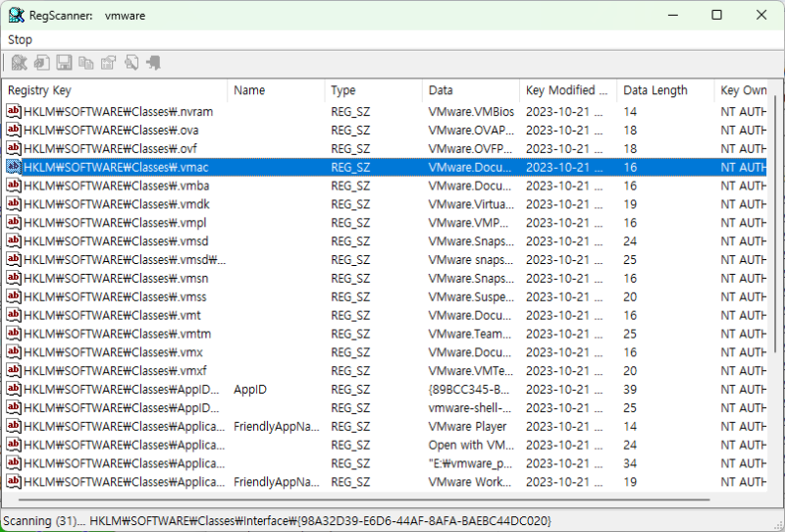The image size is (785, 532).
Task: Click the data length value 34
Action: click(x=630, y=463)
